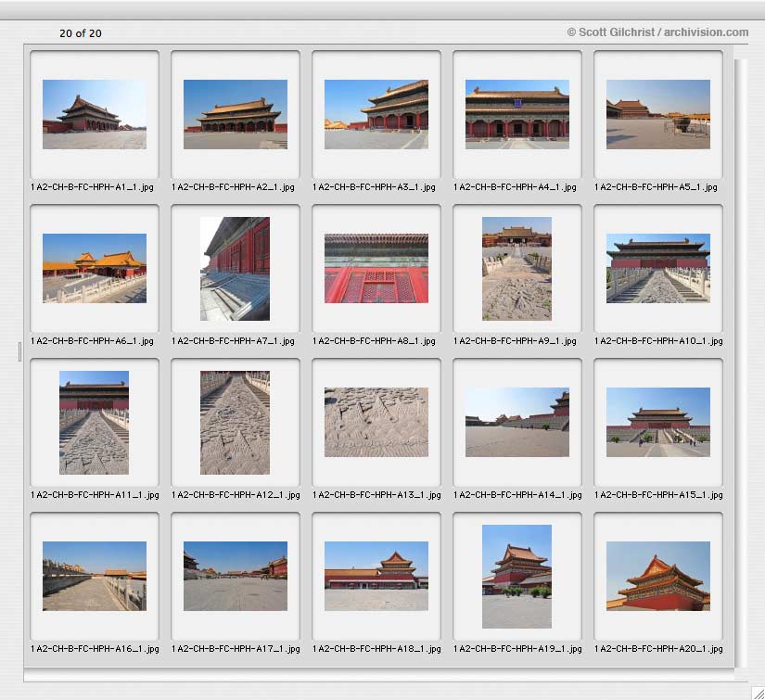Click filename label 1A2-CH-B-FC-HPH-A1_1.jpg
The image size is (765, 700).
pyautogui.click(x=92, y=187)
